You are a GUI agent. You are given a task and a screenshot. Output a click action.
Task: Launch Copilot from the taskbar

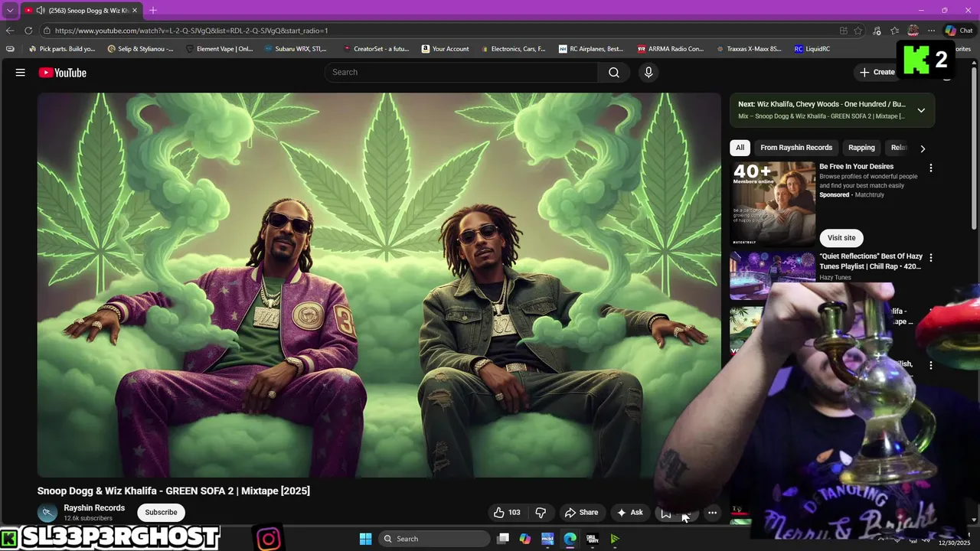tap(525, 539)
